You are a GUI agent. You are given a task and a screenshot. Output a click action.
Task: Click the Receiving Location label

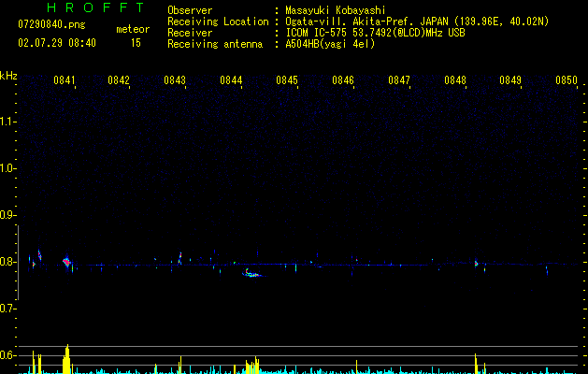pyautogui.click(x=218, y=22)
